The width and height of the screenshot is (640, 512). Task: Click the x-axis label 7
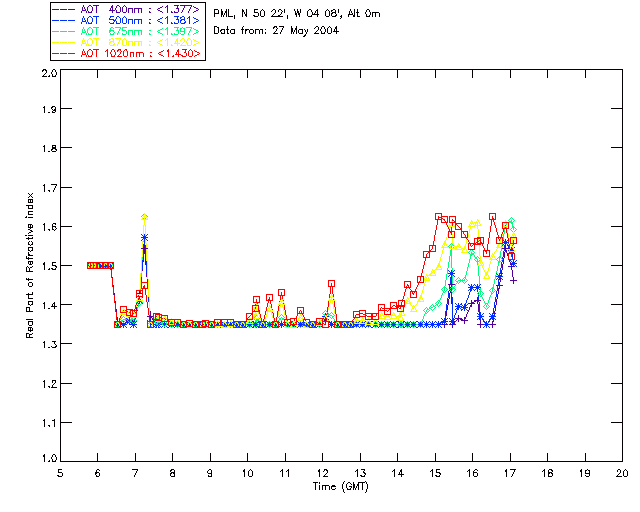(135, 473)
